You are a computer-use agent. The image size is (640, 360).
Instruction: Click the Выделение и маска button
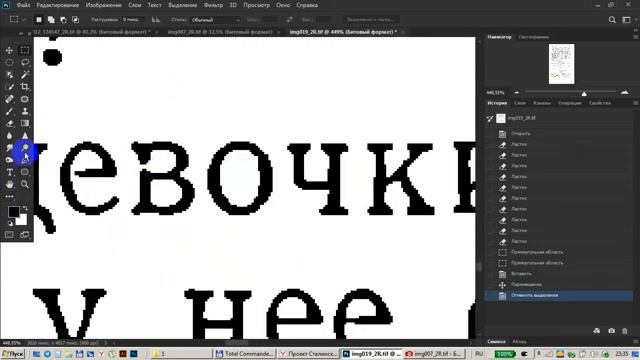(371, 20)
